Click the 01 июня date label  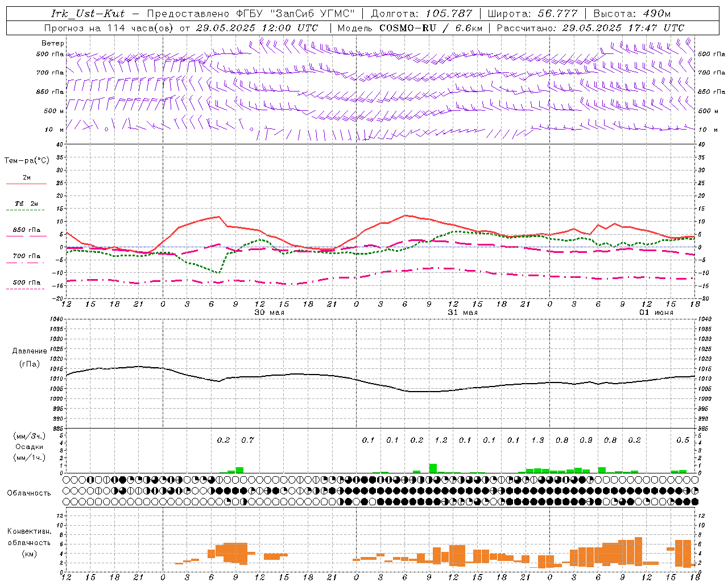[656, 313]
